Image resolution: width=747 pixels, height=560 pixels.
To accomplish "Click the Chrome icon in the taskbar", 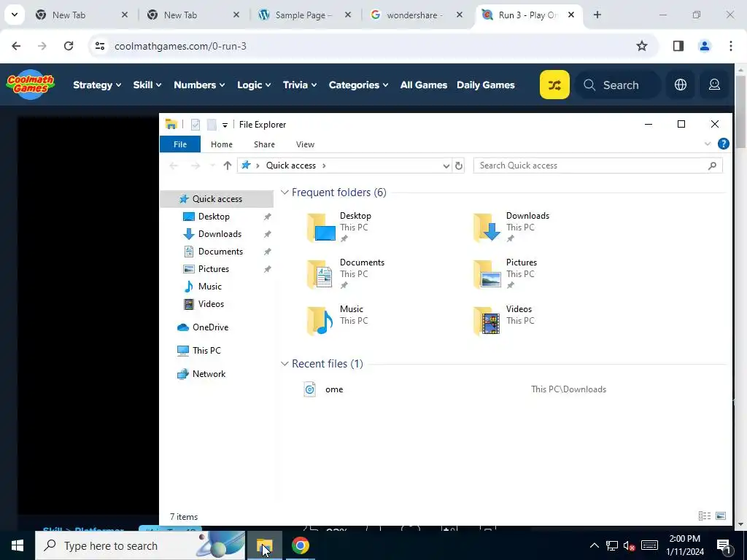I will point(300,545).
